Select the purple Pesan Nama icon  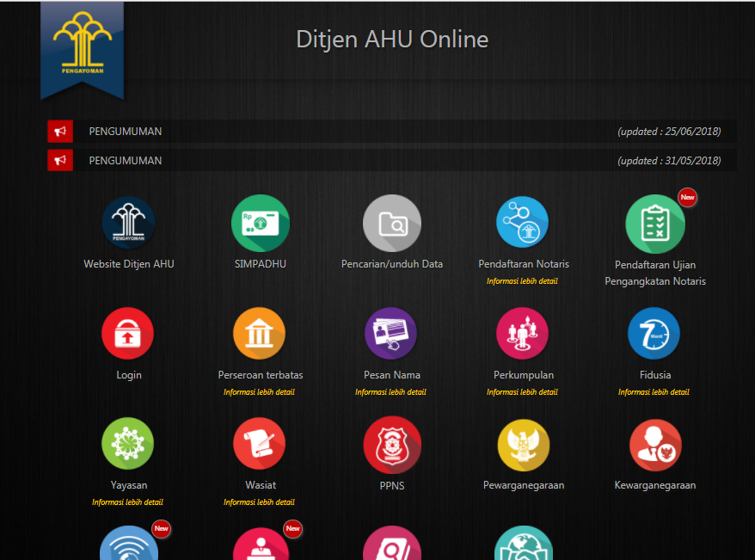(x=391, y=334)
